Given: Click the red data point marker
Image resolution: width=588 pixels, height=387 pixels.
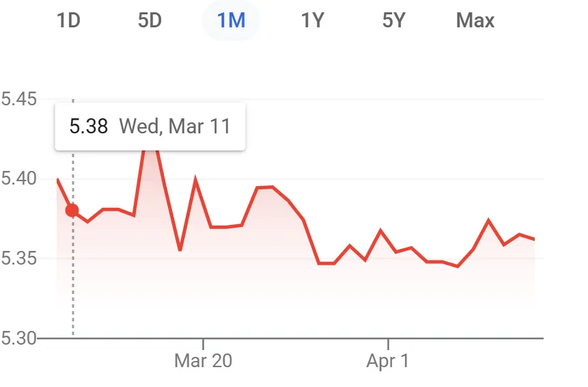Looking at the screenshot, I should tap(72, 211).
